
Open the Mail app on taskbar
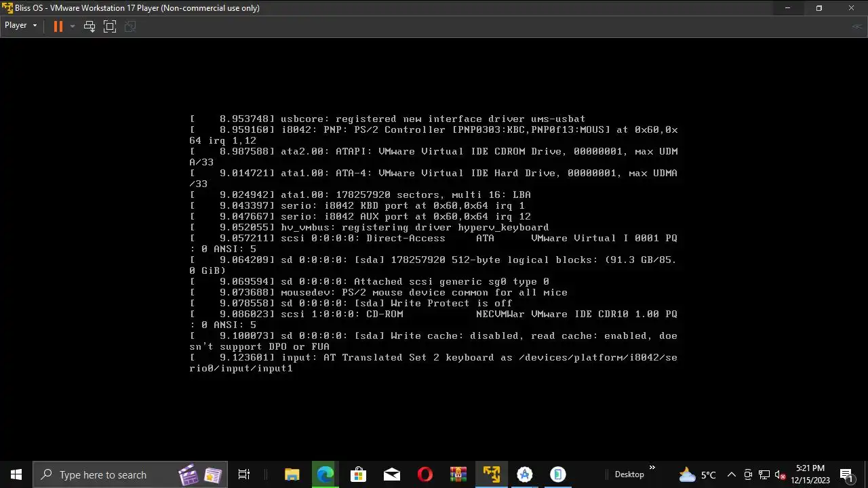coord(391,474)
